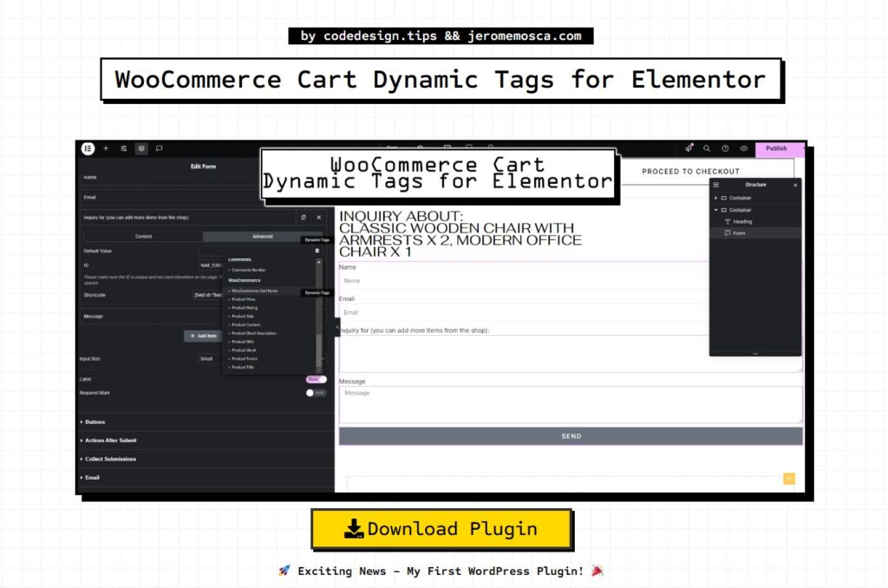Image resolution: width=888 pixels, height=588 pixels.
Task: Select Product Terms in the tags list
Action: click(244, 359)
